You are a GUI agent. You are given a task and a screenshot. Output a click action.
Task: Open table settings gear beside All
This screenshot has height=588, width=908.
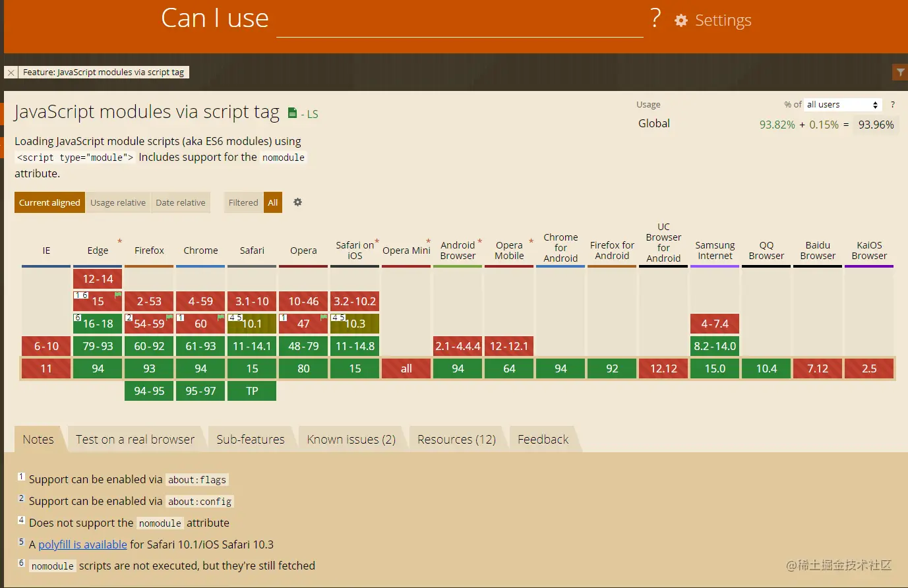click(297, 202)
